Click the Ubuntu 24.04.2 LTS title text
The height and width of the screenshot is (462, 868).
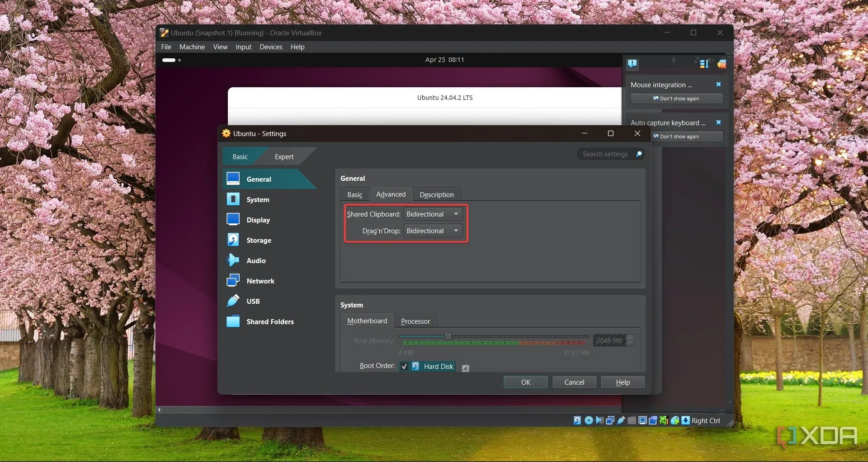[445, 98]
